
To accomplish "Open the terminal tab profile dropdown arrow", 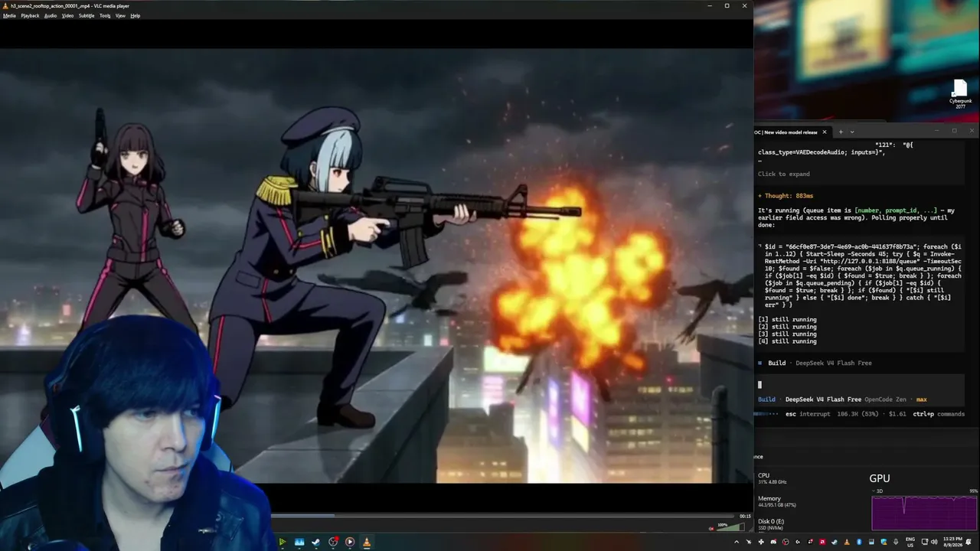I will click(852, 132).
